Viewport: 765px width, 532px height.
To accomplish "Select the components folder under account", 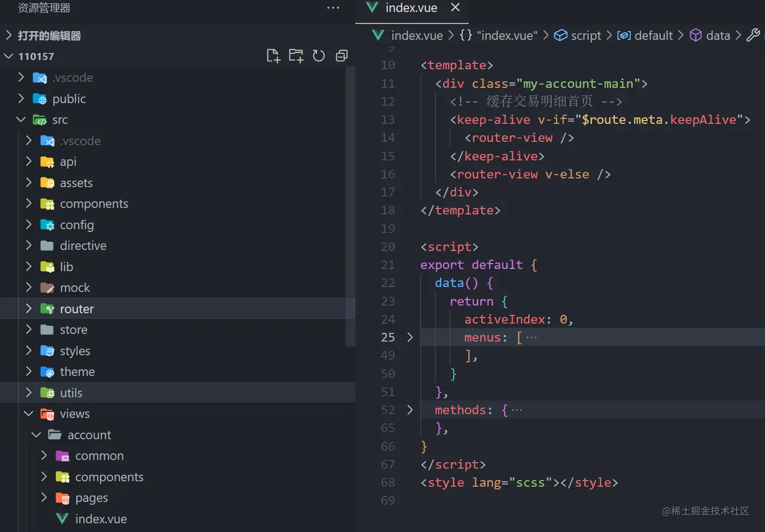I will click(109, 477).
